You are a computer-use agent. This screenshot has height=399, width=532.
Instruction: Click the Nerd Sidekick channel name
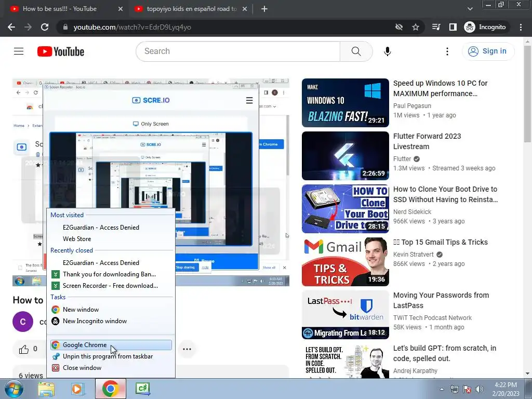click(412, 212)
